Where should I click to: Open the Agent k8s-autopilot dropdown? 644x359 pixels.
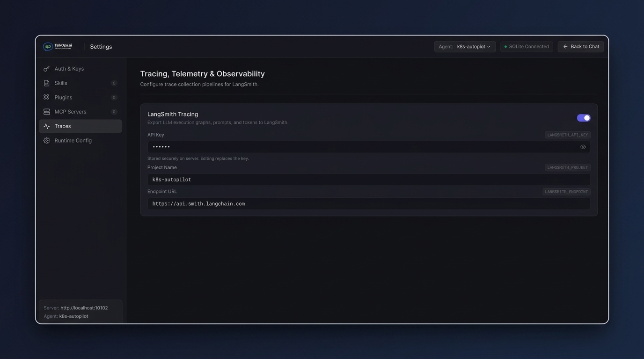tap(465, 47)
